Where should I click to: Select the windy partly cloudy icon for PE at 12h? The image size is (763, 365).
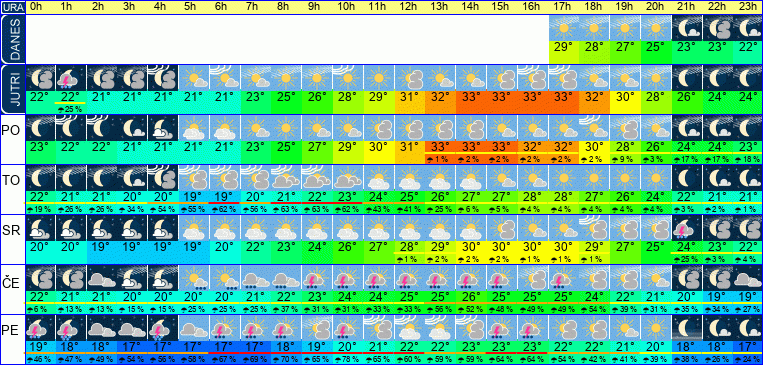(x=410, y=328)
